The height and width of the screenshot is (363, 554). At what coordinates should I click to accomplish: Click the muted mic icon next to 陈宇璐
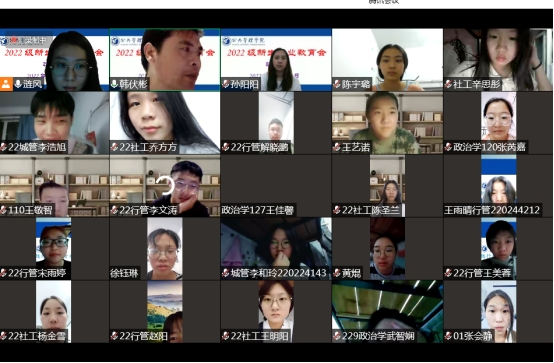337,84
